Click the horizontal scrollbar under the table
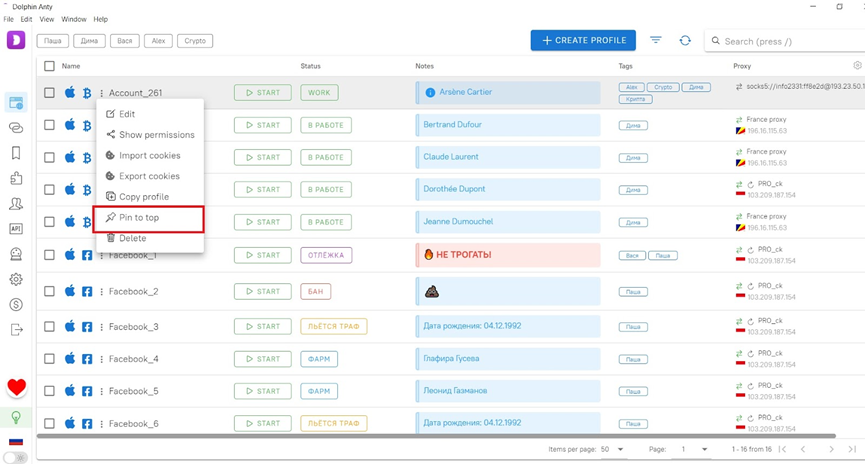The image size is (865, 464). click(x=436, y=436)
